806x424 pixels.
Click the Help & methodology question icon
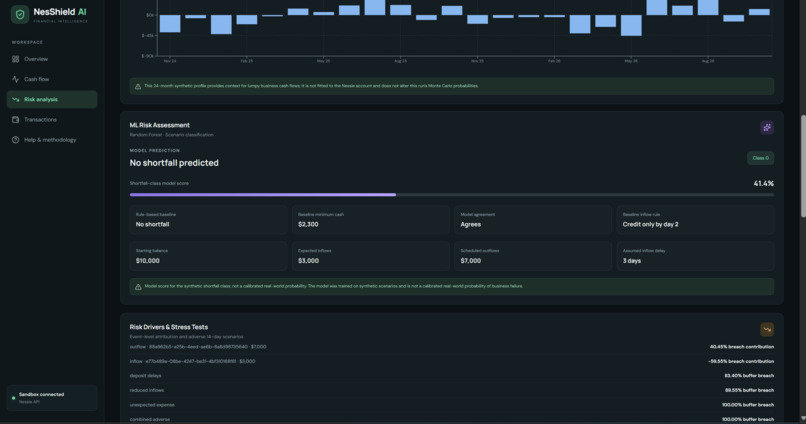pyautogui.click(x=15, y=140)
